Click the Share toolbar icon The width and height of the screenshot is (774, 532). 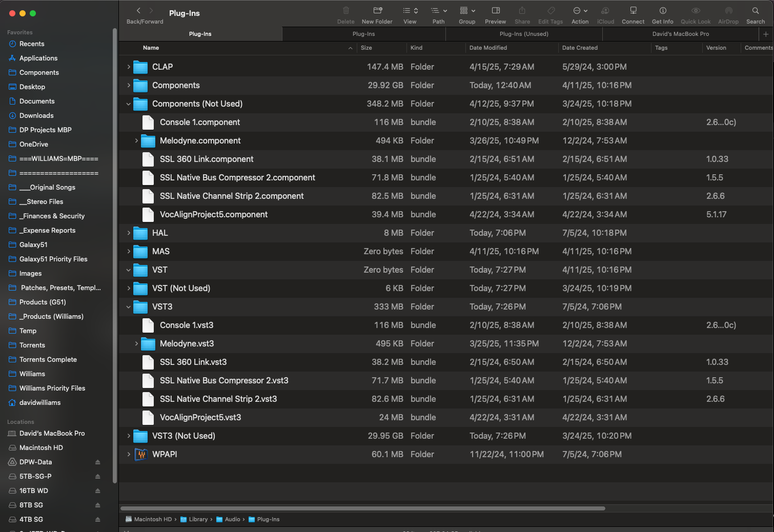point(522,11)
